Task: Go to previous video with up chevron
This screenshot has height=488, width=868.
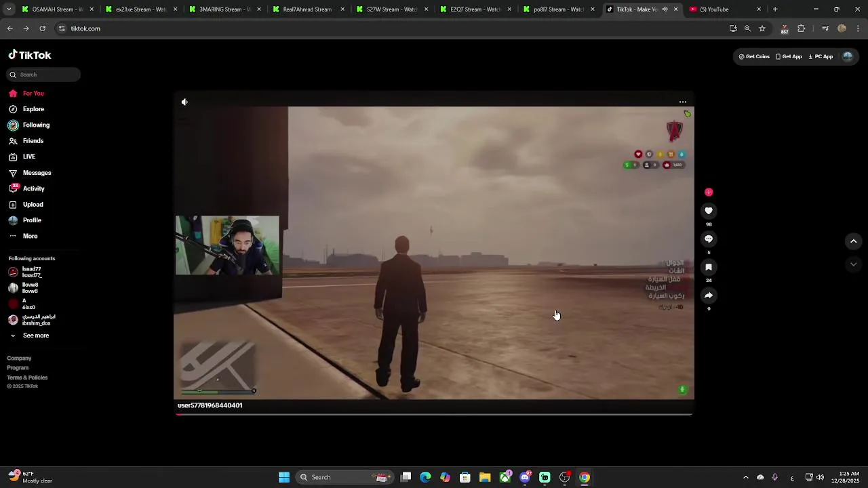Action: pos(854,241)
